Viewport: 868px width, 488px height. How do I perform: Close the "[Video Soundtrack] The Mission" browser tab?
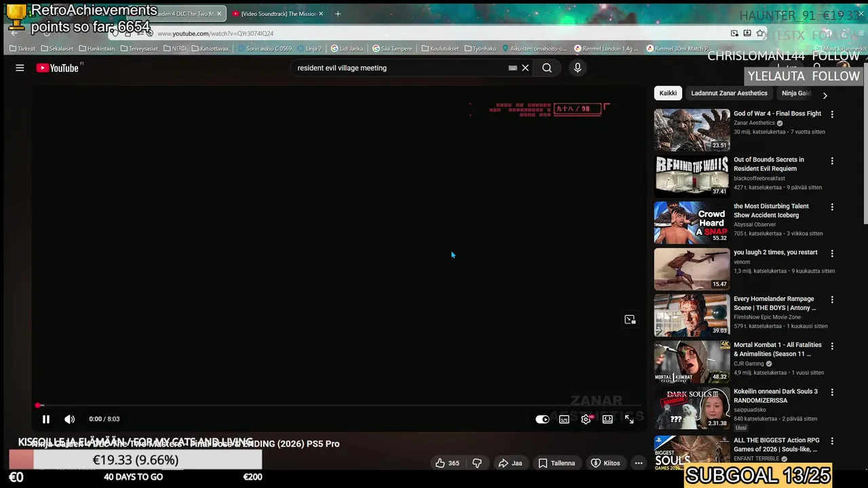321,14
